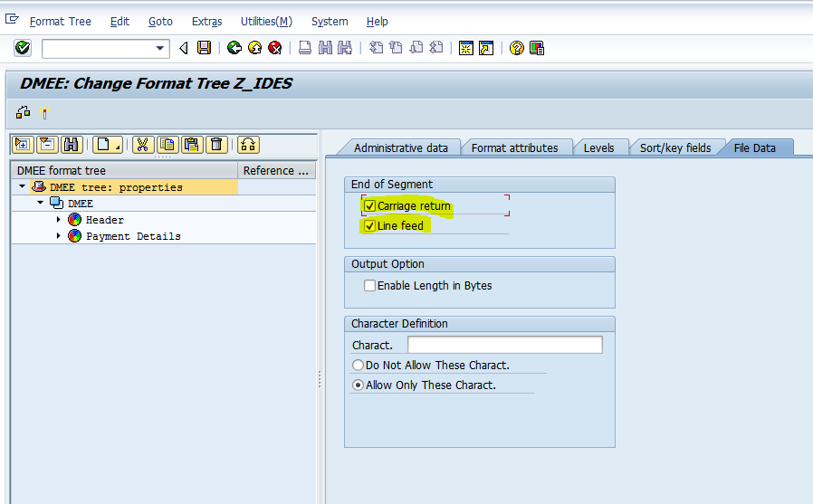Click the Find binoculars icon above the tree
Screen dimensions: 813x504
[x=71, y=144]
